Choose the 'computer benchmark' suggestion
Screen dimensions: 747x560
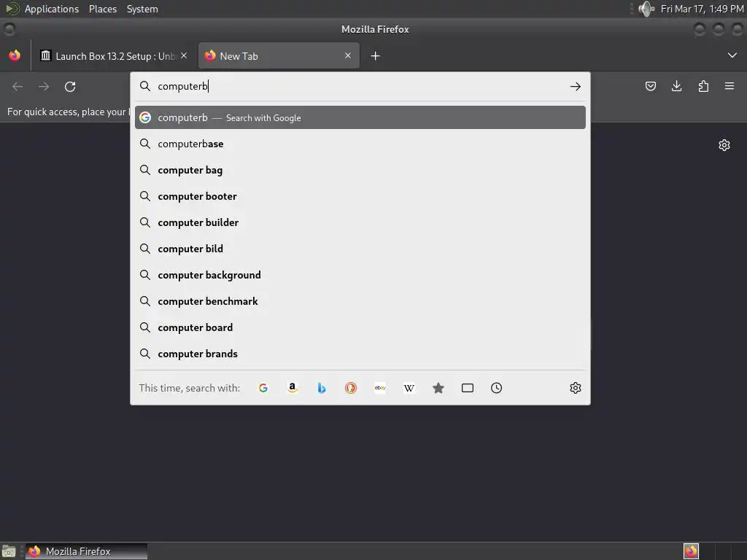(x=360, y=301)
